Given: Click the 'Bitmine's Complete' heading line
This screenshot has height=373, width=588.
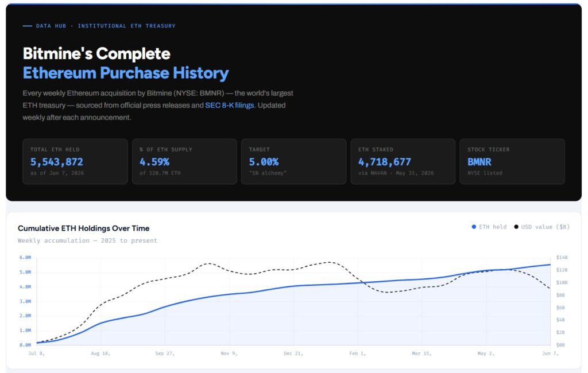Looking at the screenshot, I should point(96,53).
